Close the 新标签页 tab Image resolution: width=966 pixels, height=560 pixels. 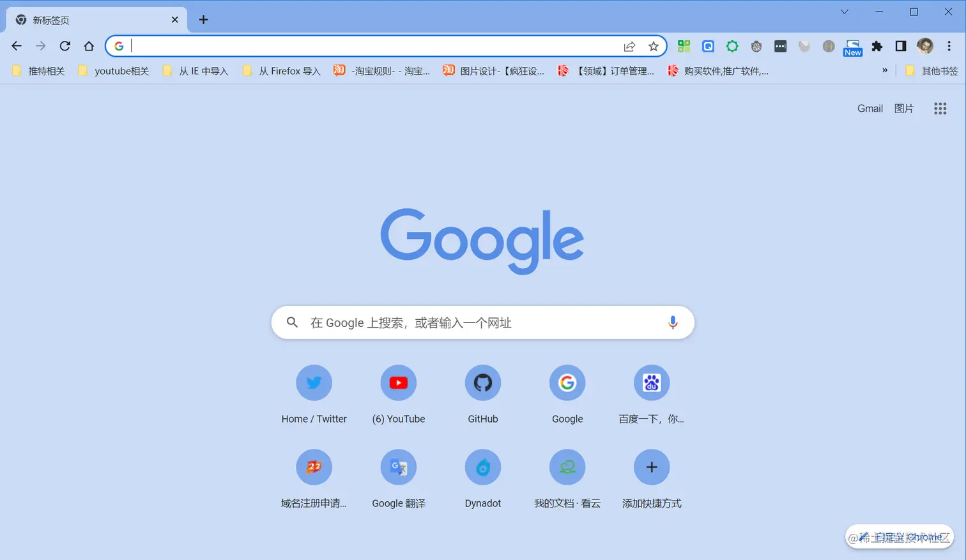click(x=174, y=20)
